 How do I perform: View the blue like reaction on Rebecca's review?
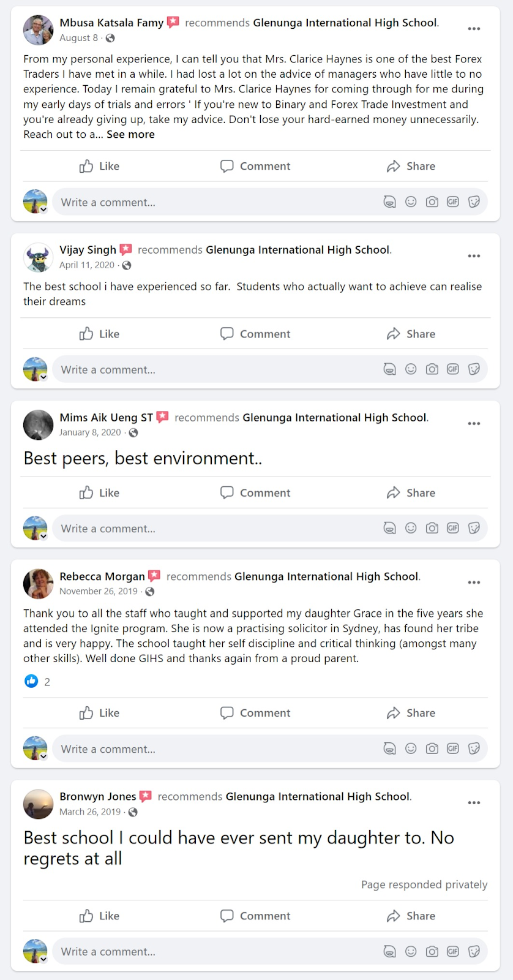pos(31,681)
